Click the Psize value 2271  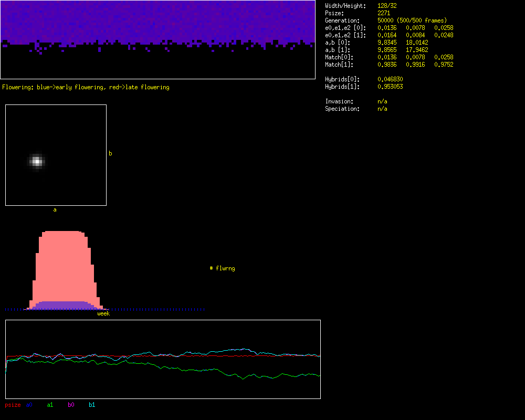coord(384,13)
